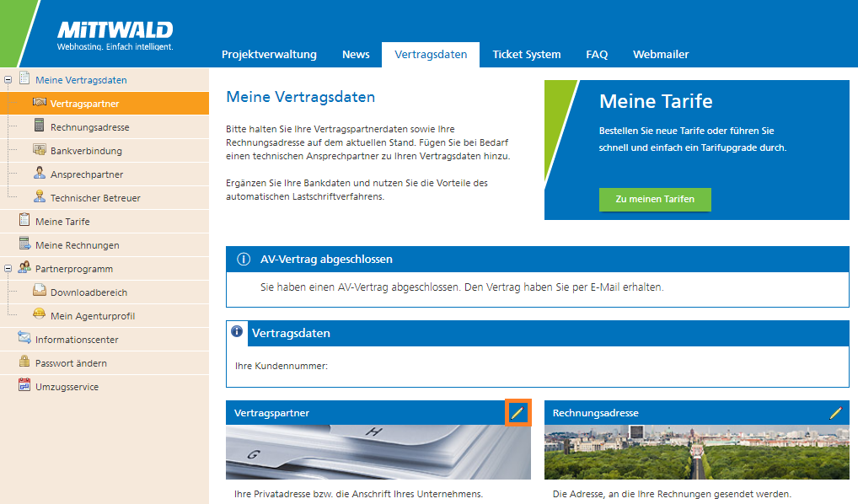Image resolution: width=858 pixels, height=504 pixels.
Task: Click the invoice icon for Meine Rechnungen
Action: coord(24,243)
